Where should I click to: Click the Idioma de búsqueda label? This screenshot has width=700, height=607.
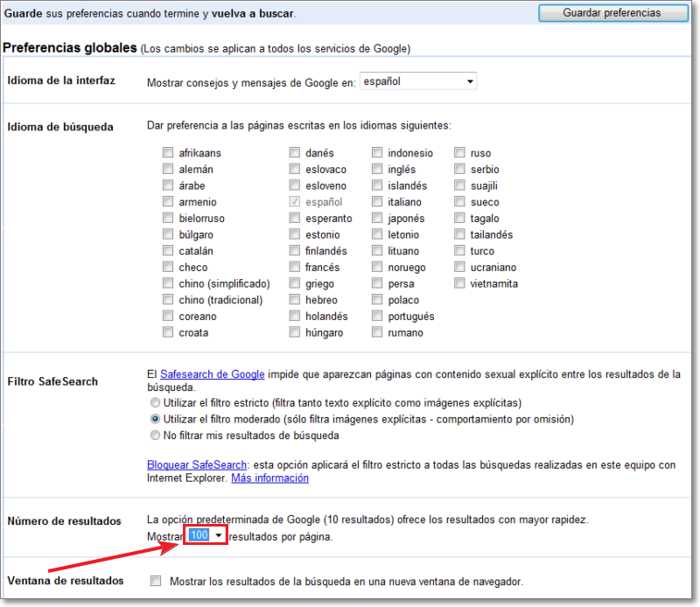60,127
